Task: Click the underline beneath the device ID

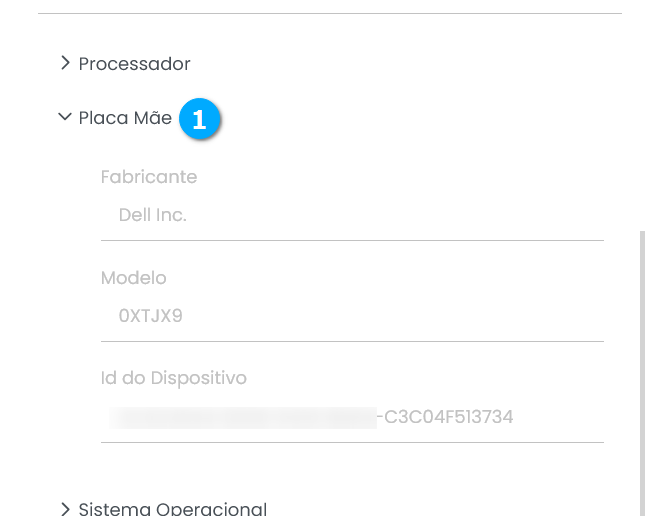Action: [x=352, y=442]
